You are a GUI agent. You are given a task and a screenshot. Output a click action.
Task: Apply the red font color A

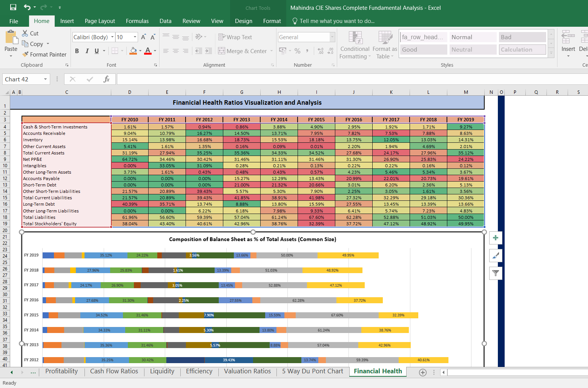pyautogui.click(x=147, y=51)
